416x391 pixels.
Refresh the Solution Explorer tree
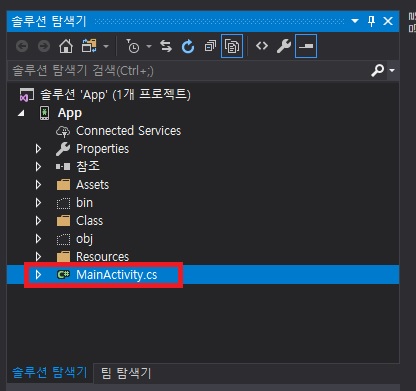[x=188, y=46]
